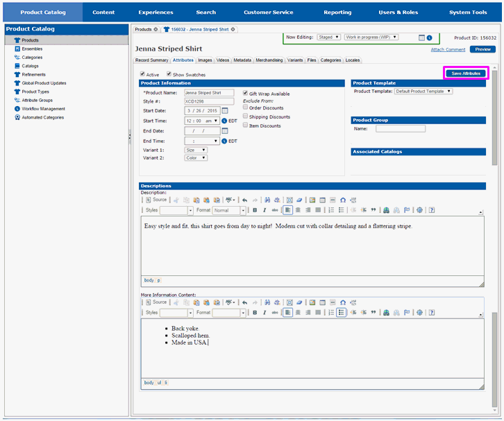This screenshot has width=504, height=421.
Task: Switch to the Images tab
Action: pos(205,60)
